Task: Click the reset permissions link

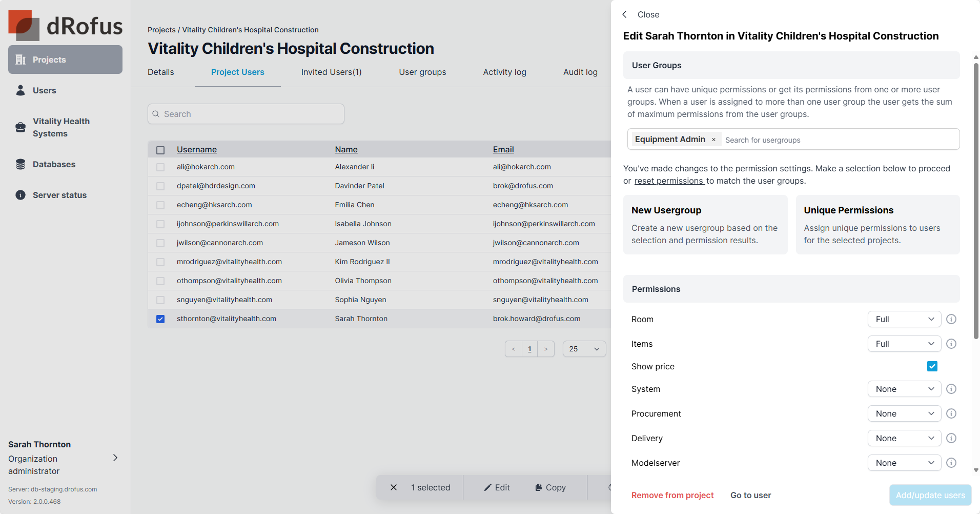Action: click(669, 181)
